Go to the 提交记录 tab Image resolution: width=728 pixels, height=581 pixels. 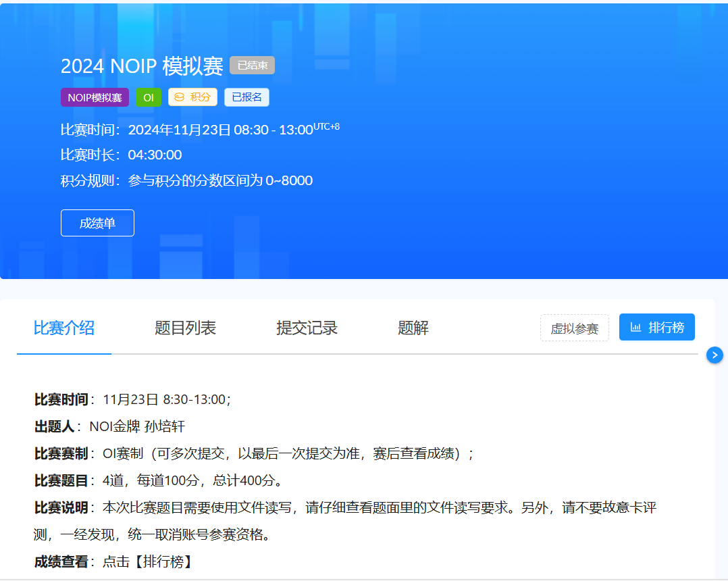307,328
